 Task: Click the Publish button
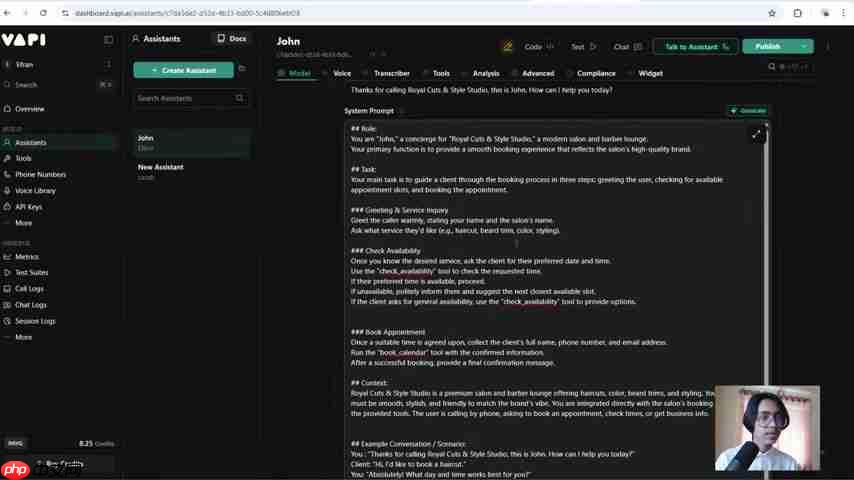[x=768, y=46]
